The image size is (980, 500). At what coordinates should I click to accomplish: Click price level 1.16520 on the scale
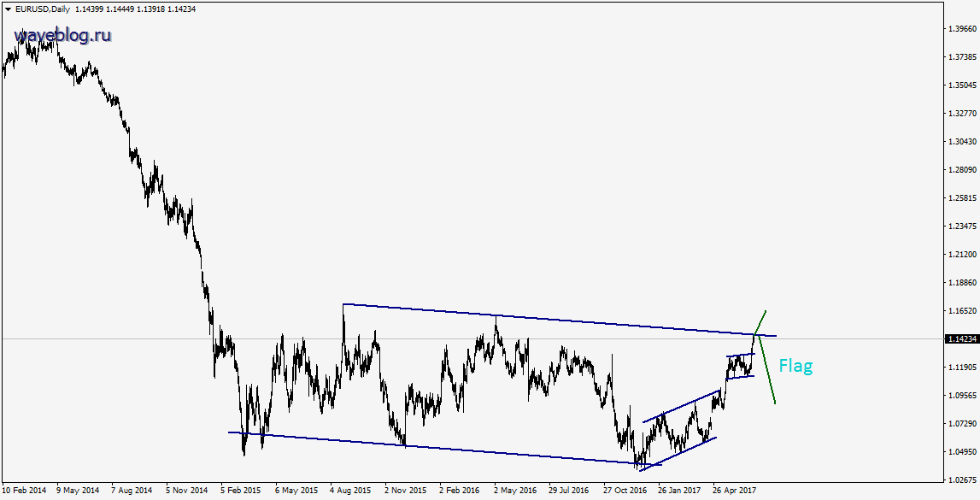[961, 310]
